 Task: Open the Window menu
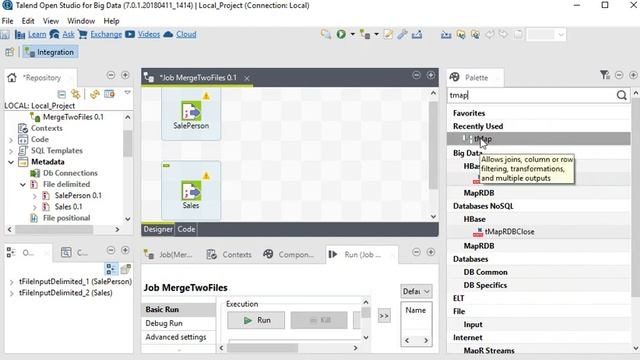81,21
